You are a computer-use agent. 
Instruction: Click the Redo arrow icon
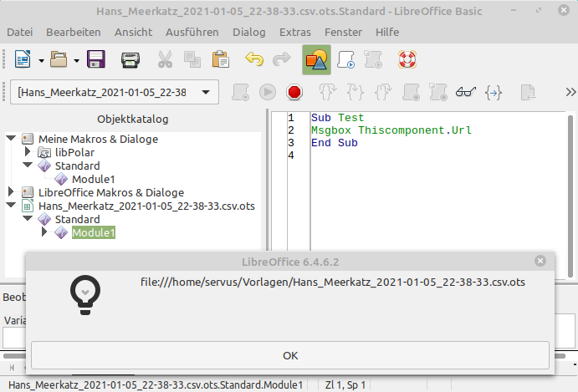[282, 59]
